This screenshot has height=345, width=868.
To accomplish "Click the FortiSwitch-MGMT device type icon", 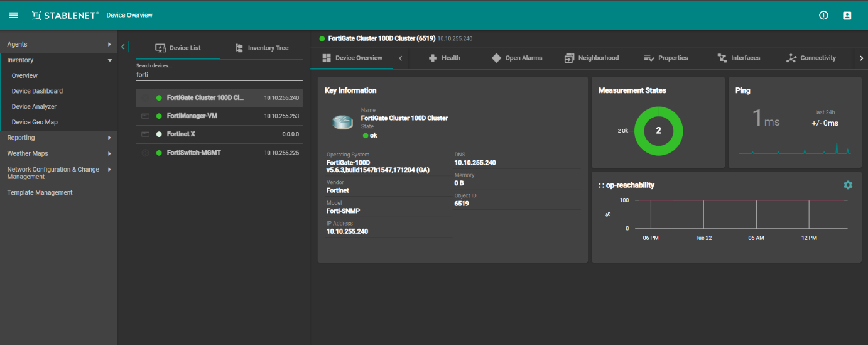I will coord(145,153).
